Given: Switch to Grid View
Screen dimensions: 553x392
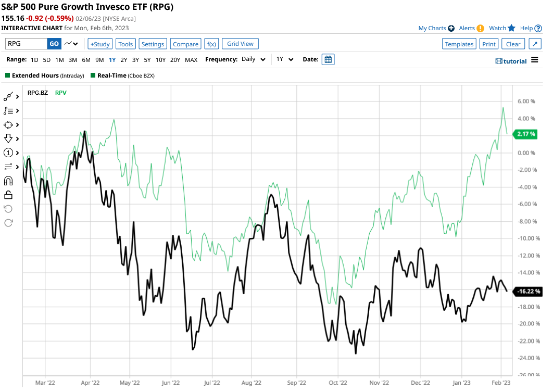Looking at the screenshot, I should click(240, 44).
